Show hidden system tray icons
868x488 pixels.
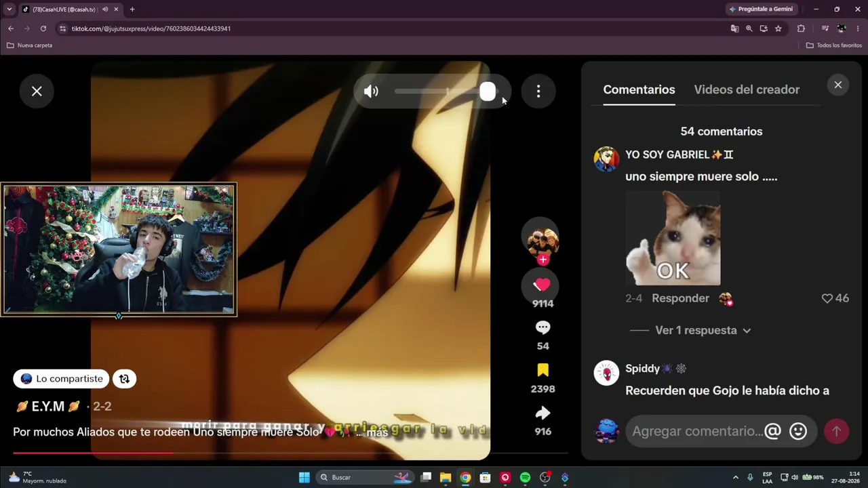pyautogui.click(x=735, y=477)
